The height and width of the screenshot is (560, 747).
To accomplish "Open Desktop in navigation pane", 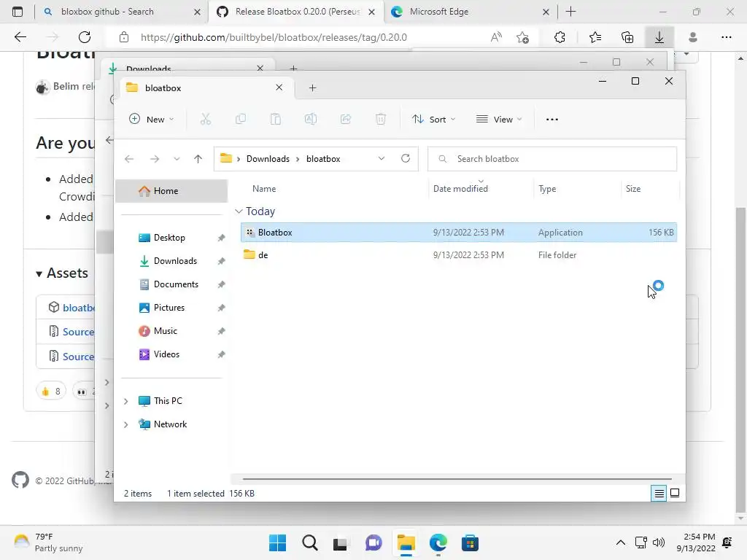I will point(169,238).
